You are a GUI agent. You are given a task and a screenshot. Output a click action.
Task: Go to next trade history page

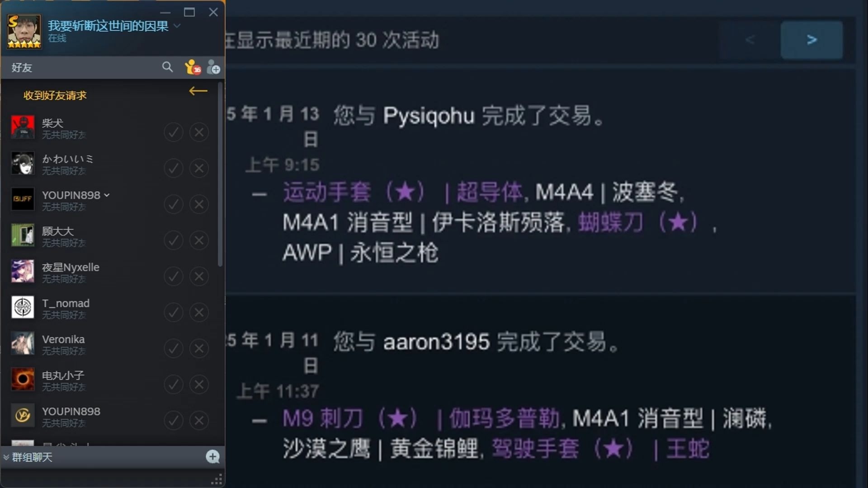(811, 40)
